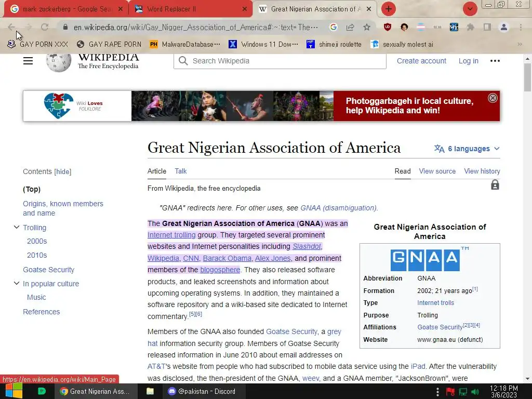Jump to Music in Contents

click(36, 297)
